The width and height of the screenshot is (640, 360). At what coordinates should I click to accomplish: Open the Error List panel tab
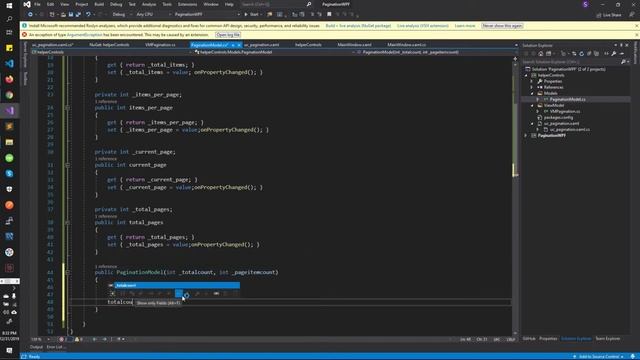pos(56,347)
